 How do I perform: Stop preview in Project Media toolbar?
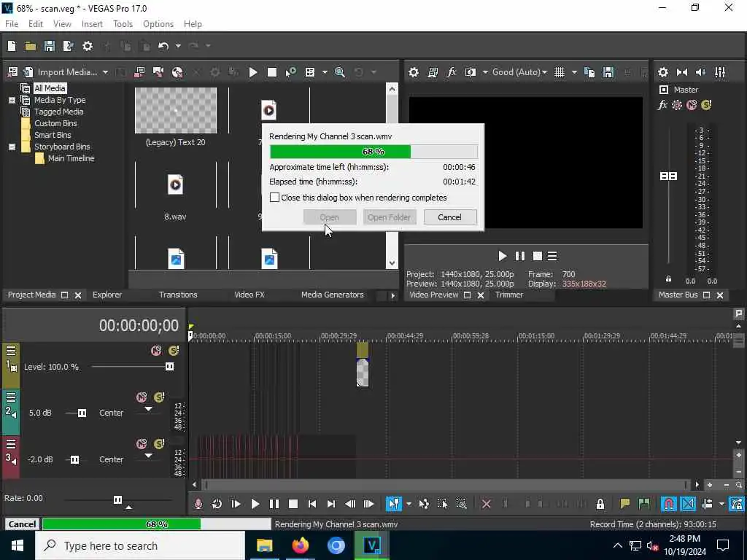(272, 72)
